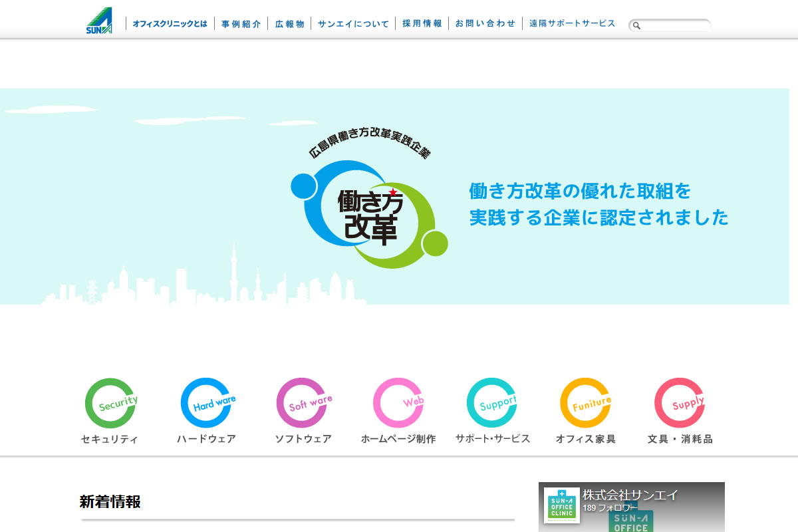The width and height of the screenshot is (798, 532).
Task: Click the magnifier icon in search box
Action: [636, 26]
